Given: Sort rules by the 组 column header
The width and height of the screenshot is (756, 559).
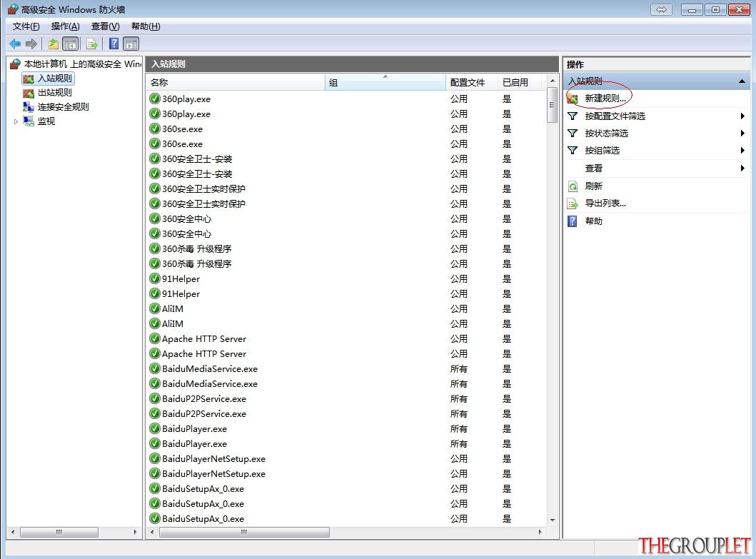Looking at the screenshot, I should (x=385, y=83).
